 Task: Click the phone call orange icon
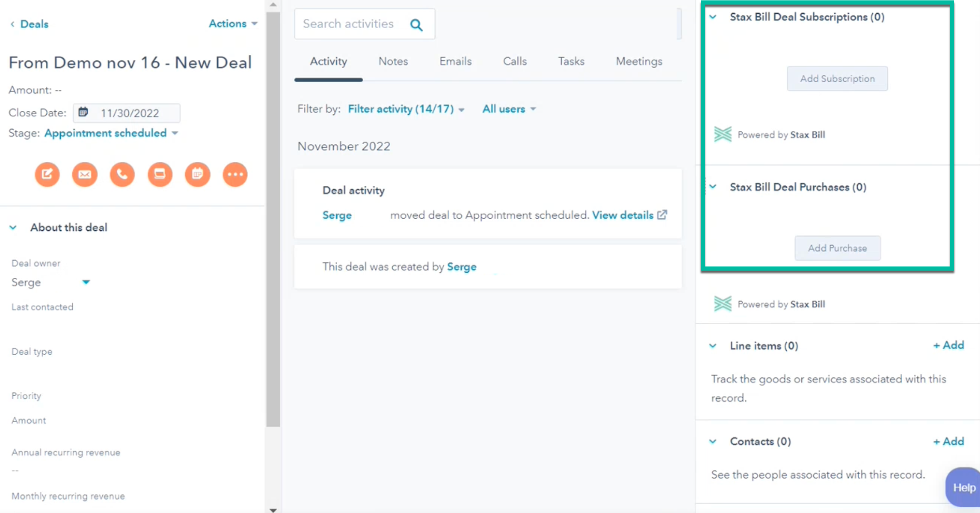122,174
